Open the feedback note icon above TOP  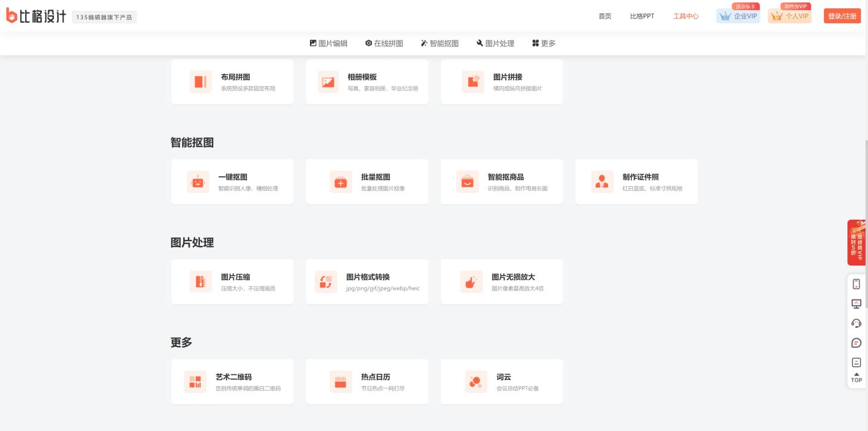pos(857,362)
